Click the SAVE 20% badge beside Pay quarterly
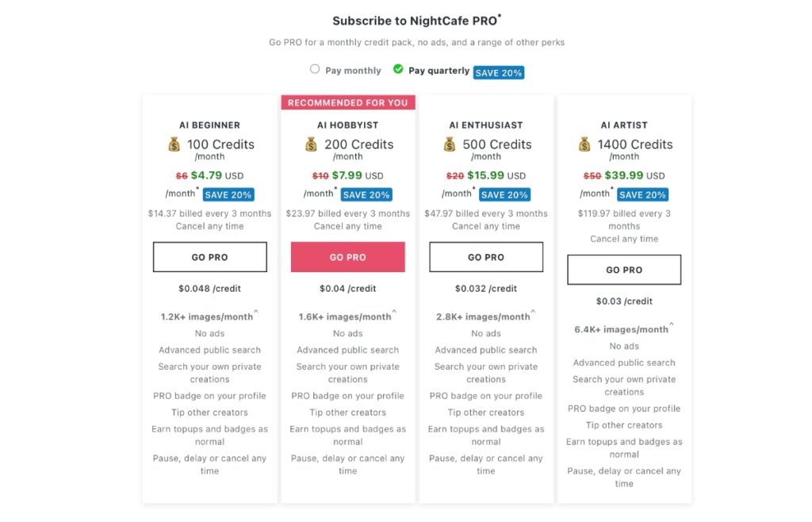 498,73
